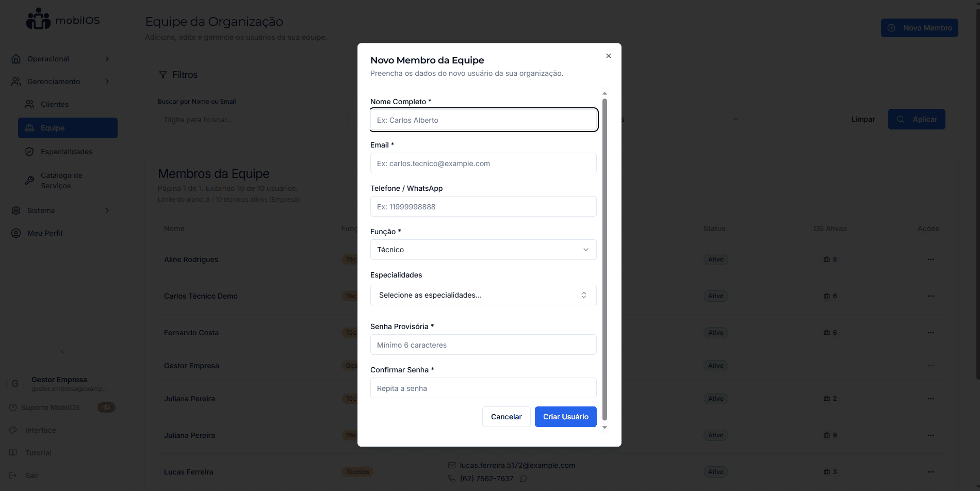Screen dimensions: 980x491
Task: Close the Novo Membro dialog with X
Action: [x=609, y=56]
